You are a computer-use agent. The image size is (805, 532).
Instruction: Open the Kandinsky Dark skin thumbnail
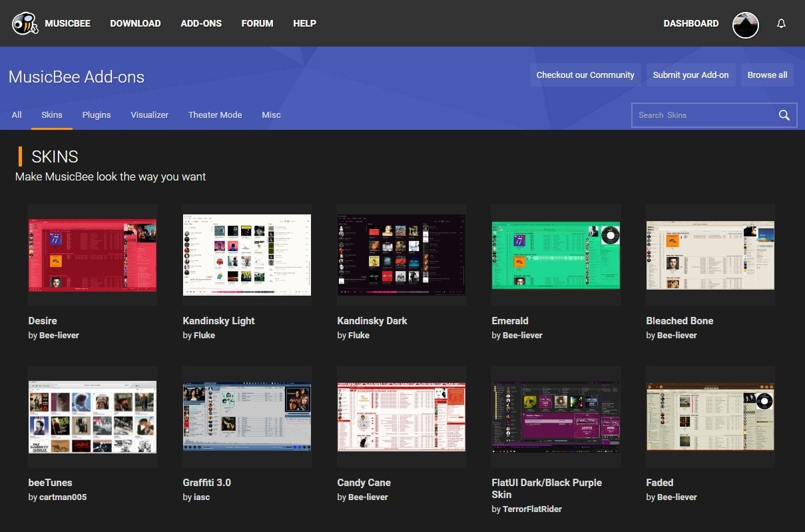402,255
